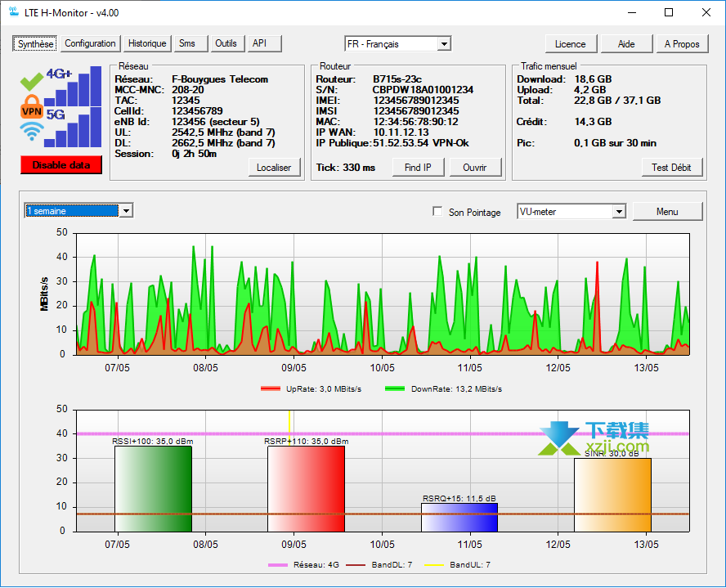Click the MCC-MNC value 208-20
This screenshot has height=588, width=726.
[x=187, y=90]
